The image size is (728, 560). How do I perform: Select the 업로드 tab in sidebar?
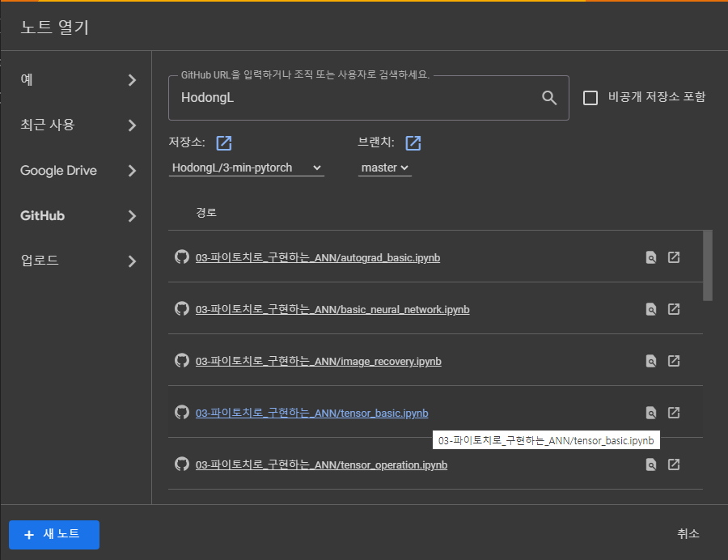(76, 261)
